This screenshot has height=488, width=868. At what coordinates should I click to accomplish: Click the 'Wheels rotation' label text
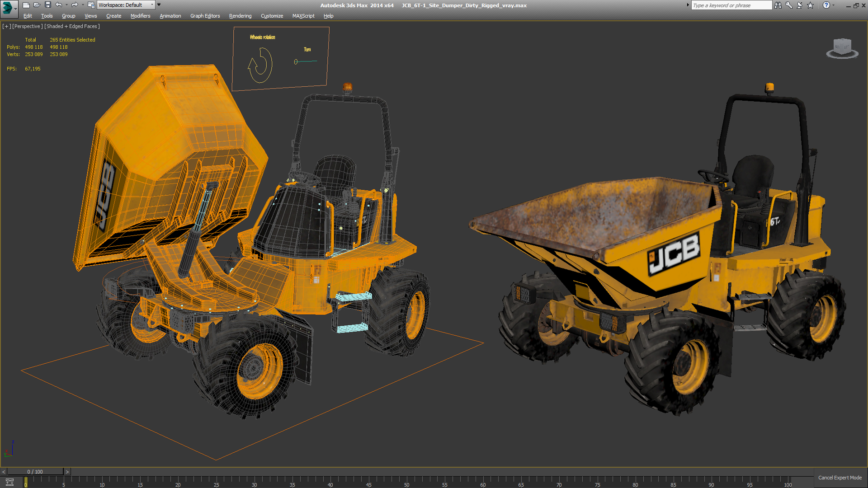(x=262, y=37)
